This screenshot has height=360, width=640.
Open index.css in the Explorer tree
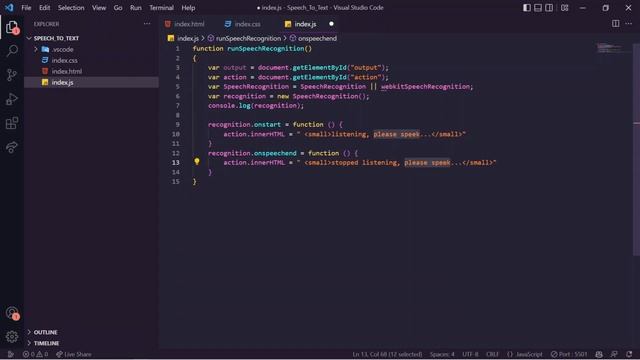coord(64,60)
